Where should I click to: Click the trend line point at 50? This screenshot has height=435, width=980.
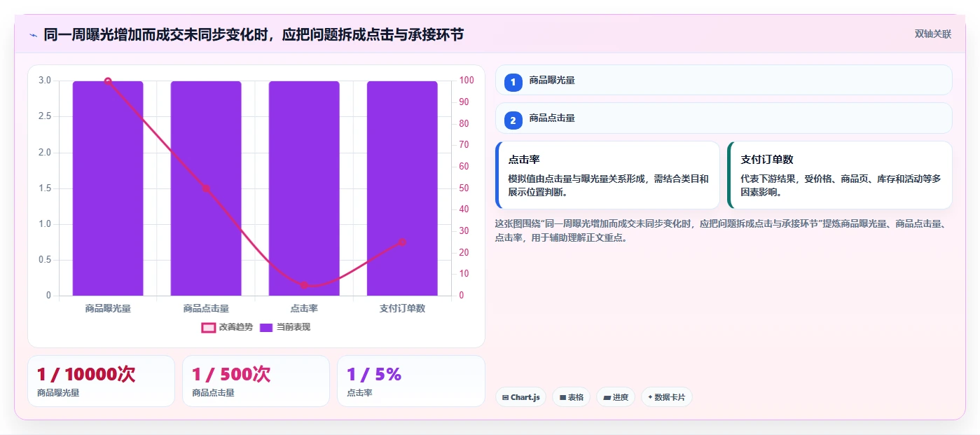(206, 188)
